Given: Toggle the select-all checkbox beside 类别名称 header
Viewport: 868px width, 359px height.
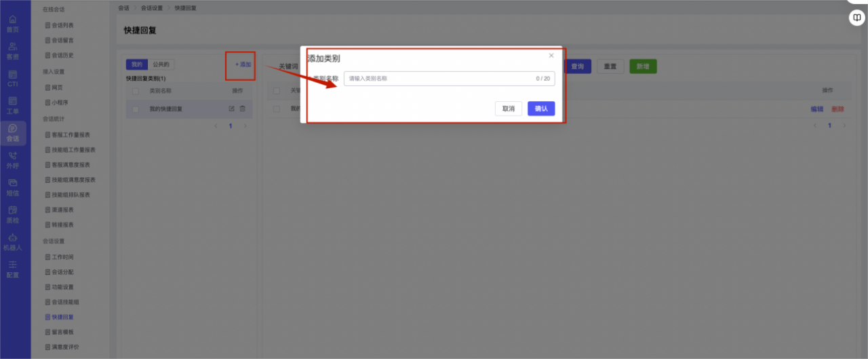Looking at the screenshot, I should coord(136,90).
